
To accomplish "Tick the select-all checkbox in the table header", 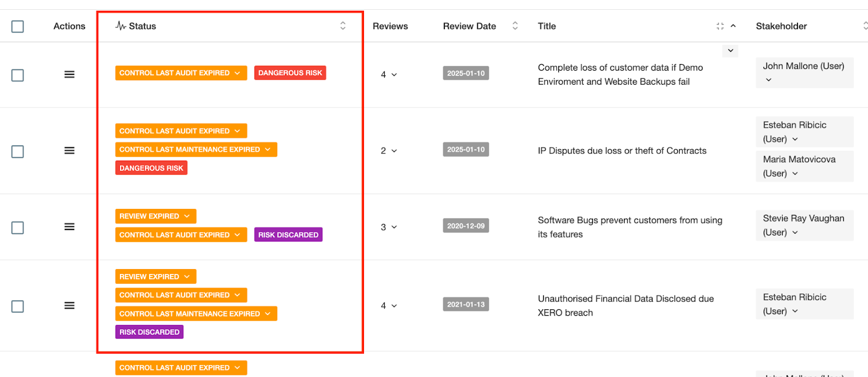I will 17,26.
